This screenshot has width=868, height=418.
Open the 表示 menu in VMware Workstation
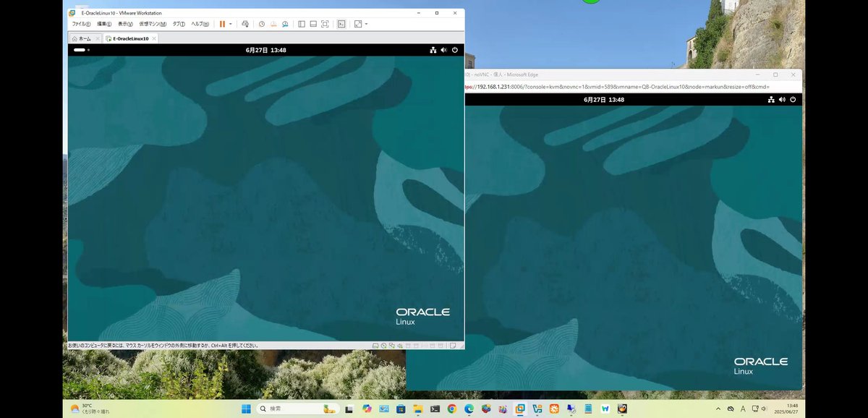click(x=125, y=24)
